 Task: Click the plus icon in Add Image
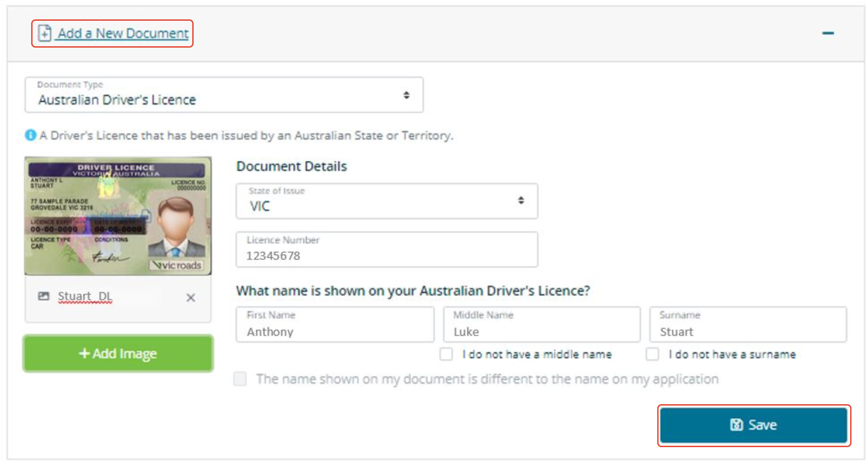tap(84, 353)
